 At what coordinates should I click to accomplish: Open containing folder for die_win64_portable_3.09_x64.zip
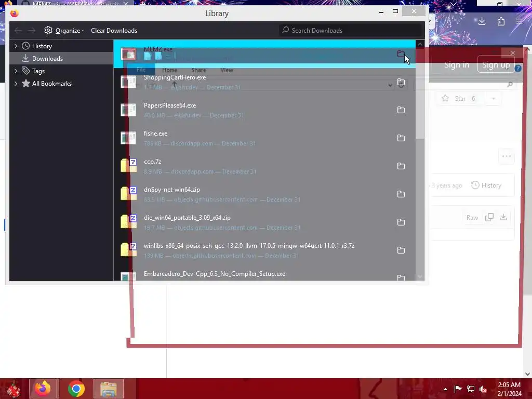click(x=401, y=222)
